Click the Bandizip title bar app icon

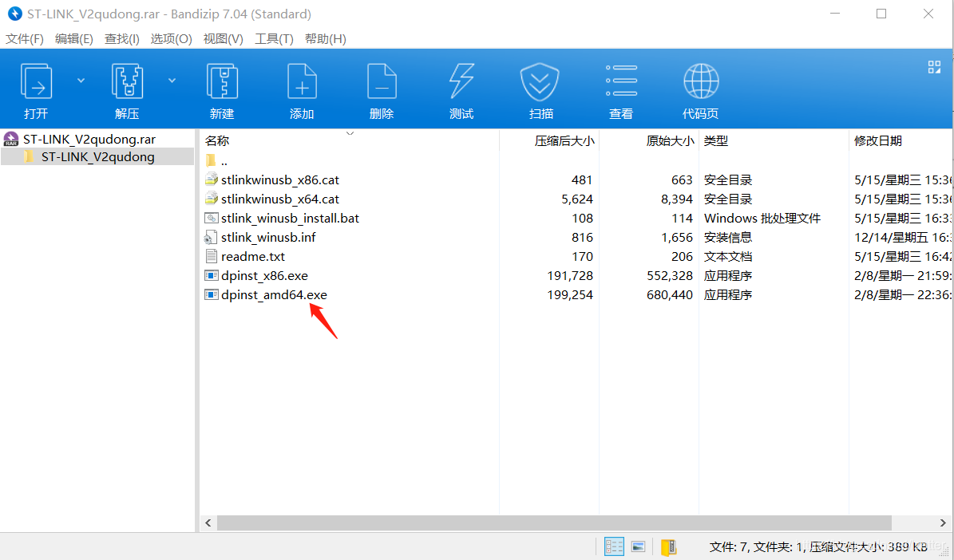(x=14, y=14)
